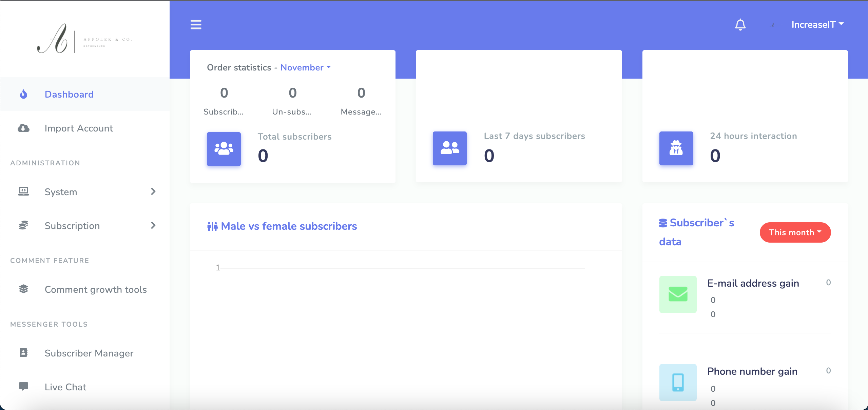Click the Import Account cloud icon
The height and width of the screenshot is (410, 868).
(23, 128)
